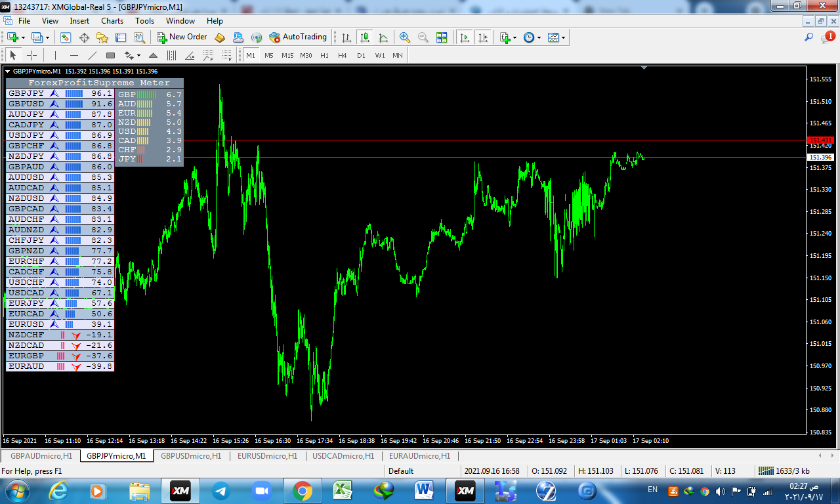840x504 pixels.
Task: Click the 151.396 current price label
Action: (x=820, y=157)
